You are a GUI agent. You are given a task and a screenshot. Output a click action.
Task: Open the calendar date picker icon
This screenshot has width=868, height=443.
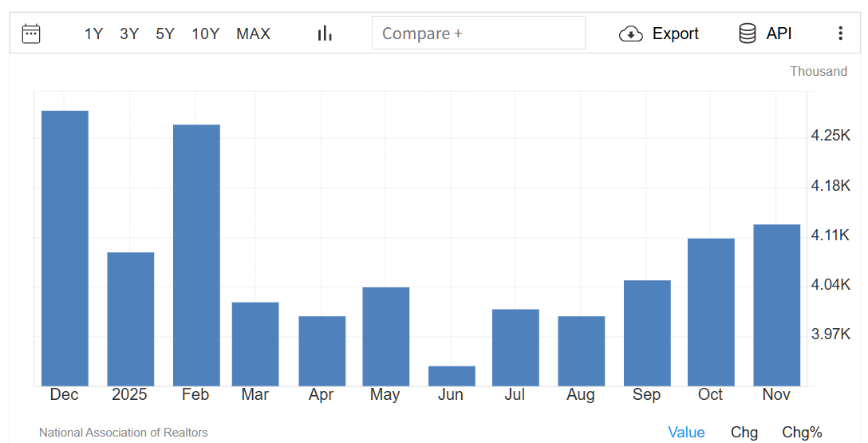click(31, 34)
